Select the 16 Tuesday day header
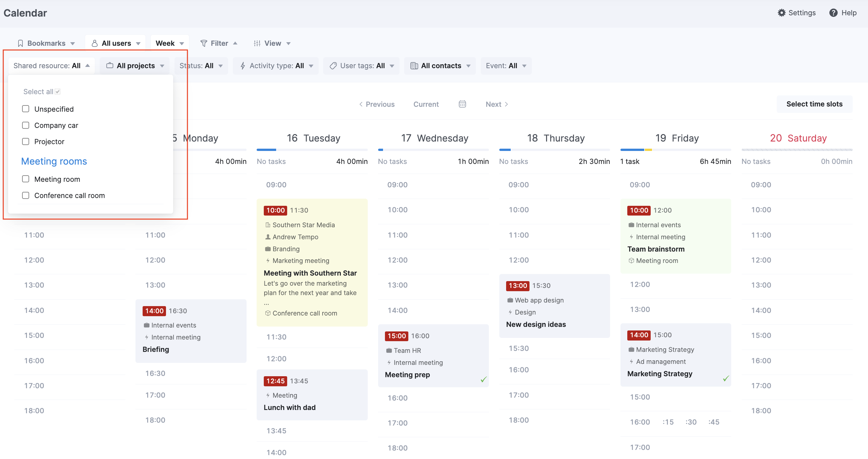Image resolution: width=868 pixels, height=459 pixels. pyautogui.click(x=313, y=138)
